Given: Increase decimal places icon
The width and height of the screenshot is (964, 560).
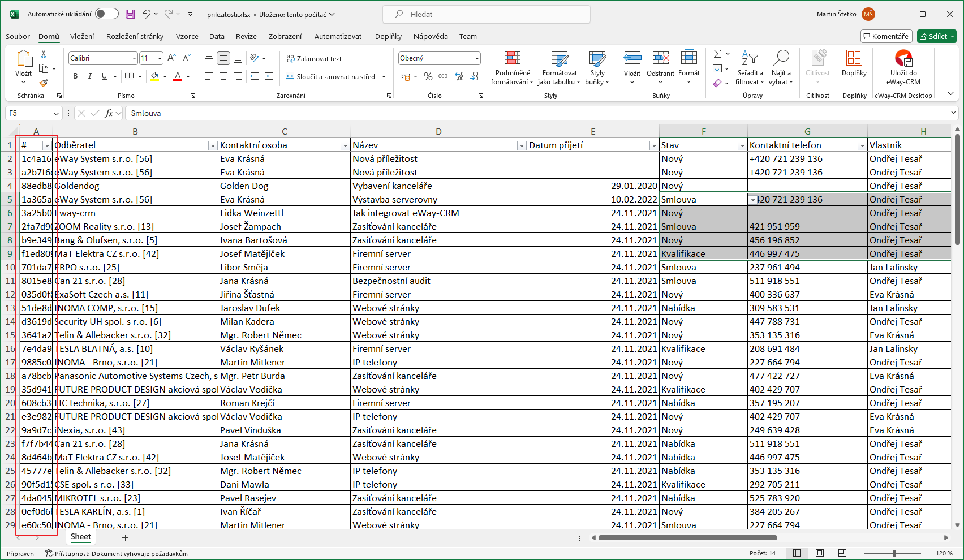Looking at the screenshot, I should (459, 76).
